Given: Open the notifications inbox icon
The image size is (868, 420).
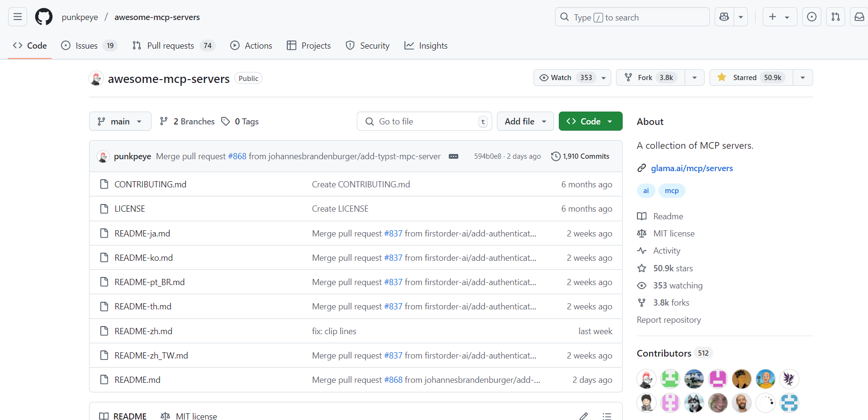Looking at the screenshot, I should [x=859, y=17].
